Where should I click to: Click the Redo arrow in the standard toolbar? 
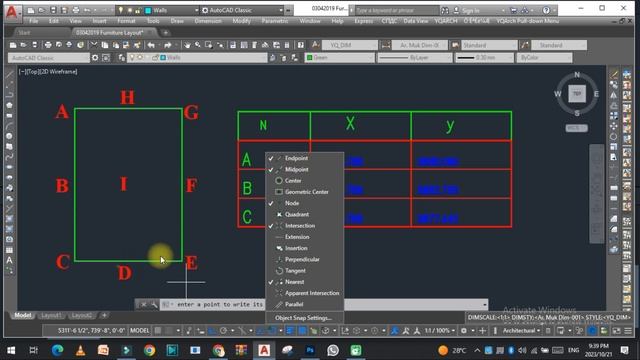[167, 45]
